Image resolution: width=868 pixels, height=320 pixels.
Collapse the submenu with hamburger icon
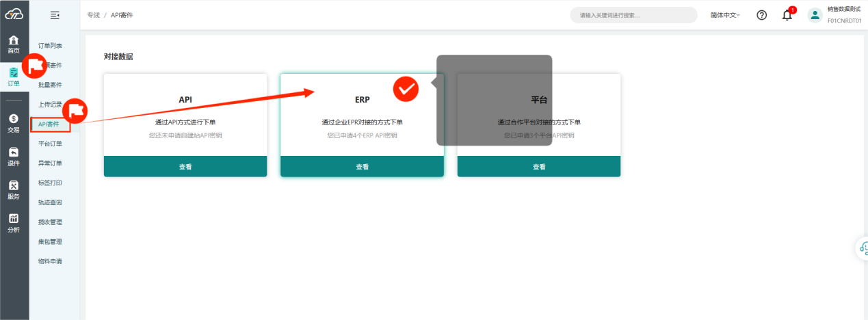click(x=55, y=15)
